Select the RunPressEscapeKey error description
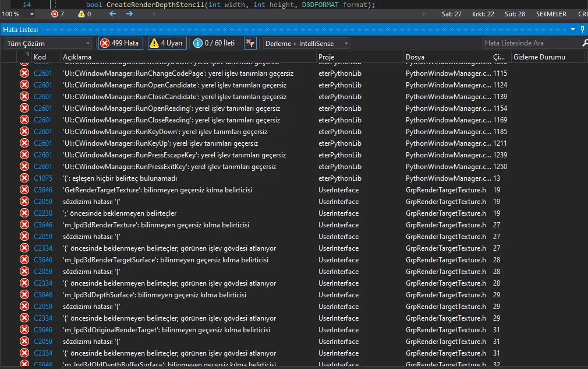 [x=174, y=155]
